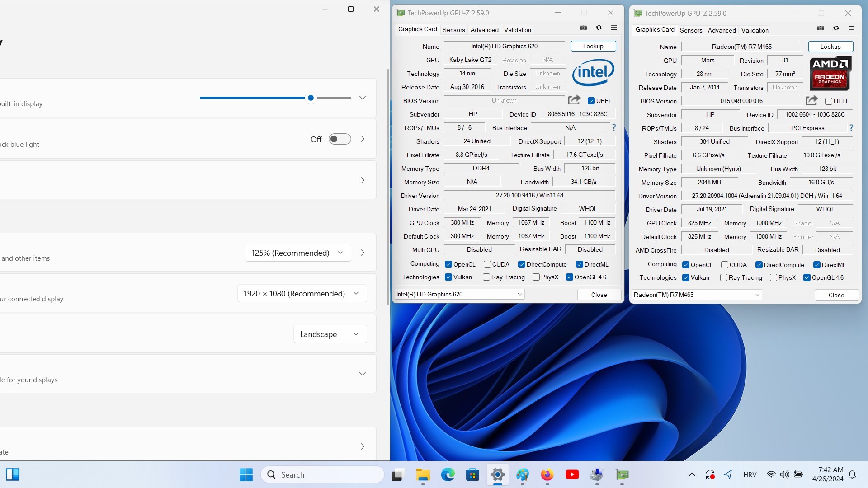This screenshot has height=488, width=868.
Task: Open Intel(R) HD Graphics 620 GPU selector dropdown
Action: tap(459, 294)
